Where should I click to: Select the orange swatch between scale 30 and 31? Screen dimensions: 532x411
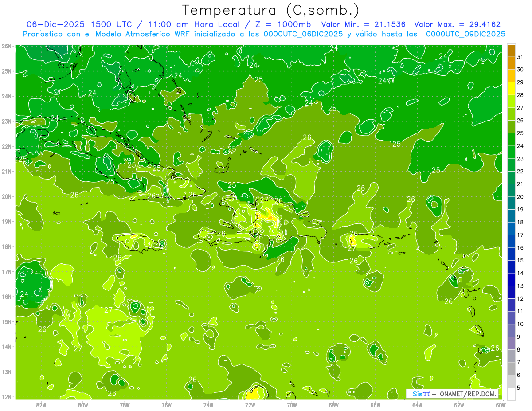511,63
